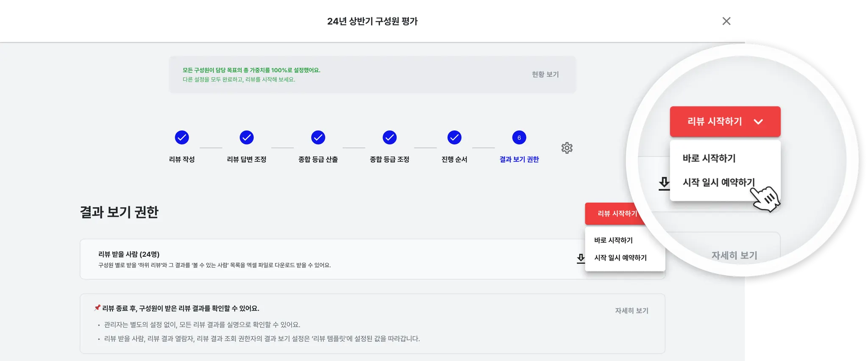
Task: Click the 리뷰 답변 조정 step checkmark
Action: (247, 138)
